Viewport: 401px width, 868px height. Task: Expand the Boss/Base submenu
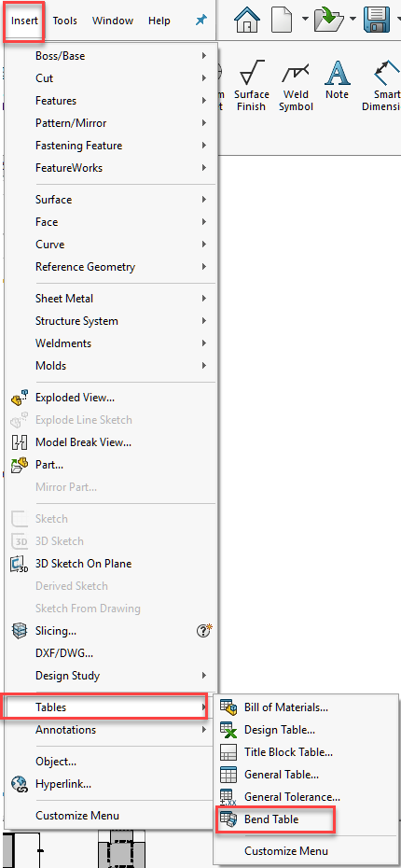click(111, 56)
